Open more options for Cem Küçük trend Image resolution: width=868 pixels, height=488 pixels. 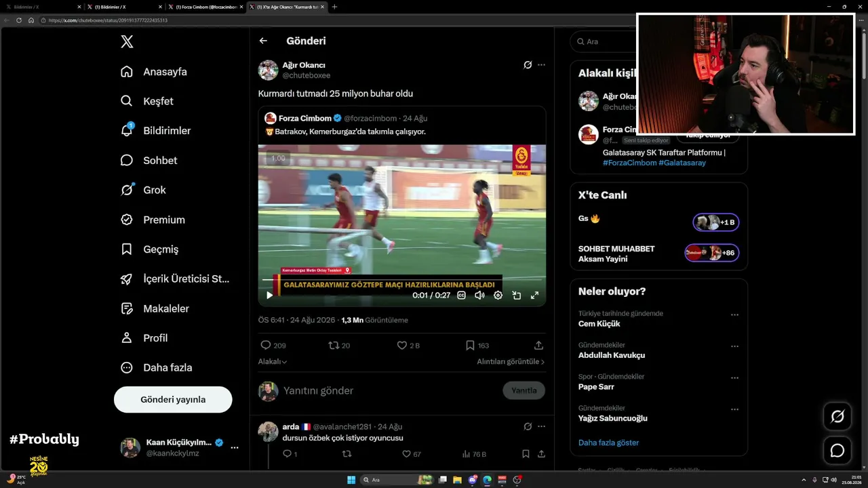click(734, 315)
